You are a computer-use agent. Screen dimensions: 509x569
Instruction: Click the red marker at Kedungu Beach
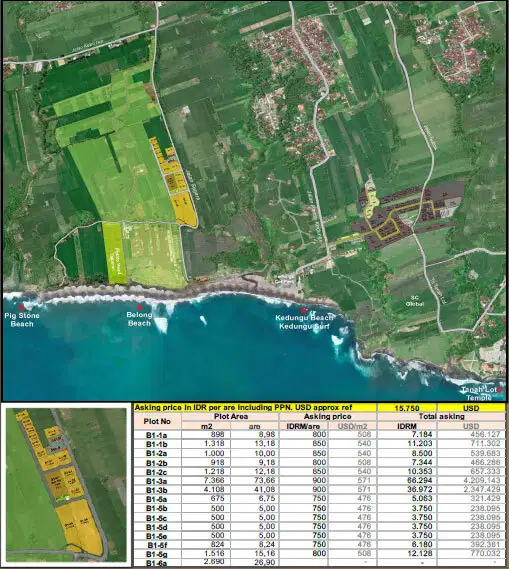coord(303,311)
